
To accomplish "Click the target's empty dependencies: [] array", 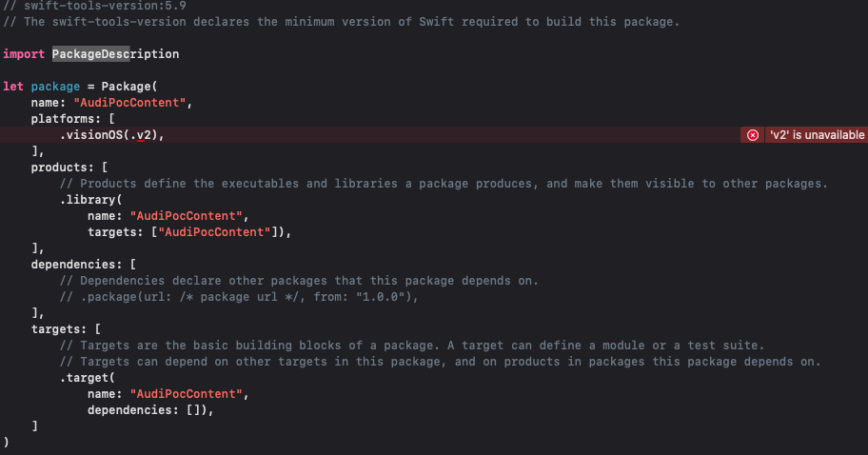I will pos(148,410).
